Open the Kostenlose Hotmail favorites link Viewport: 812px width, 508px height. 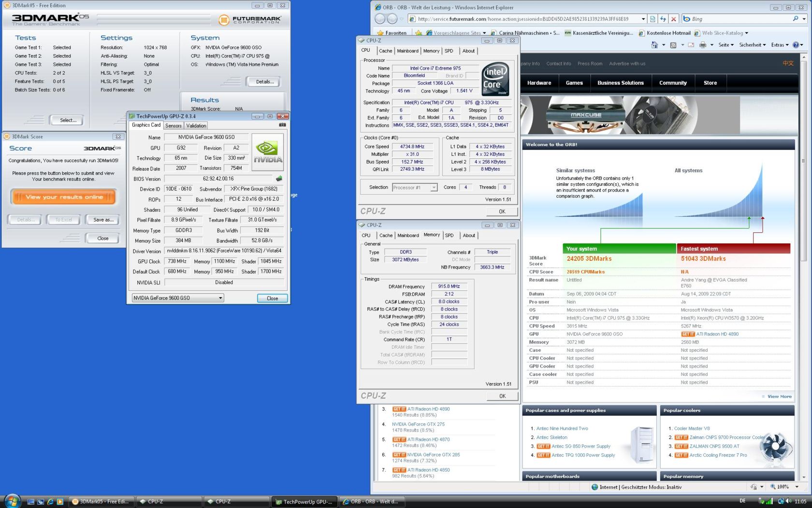pyautogui.click(x=665, y=33)
